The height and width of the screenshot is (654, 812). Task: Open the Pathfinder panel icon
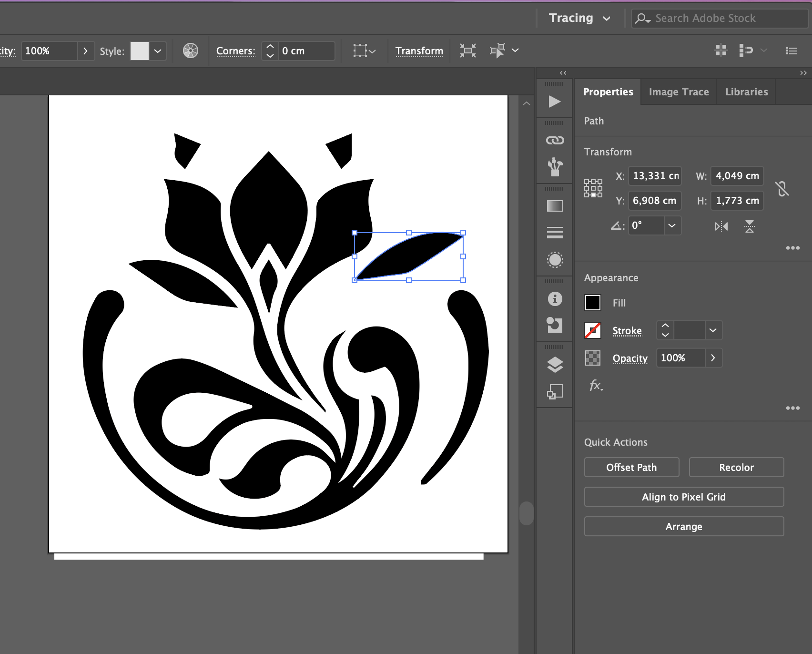coord(555,326)
